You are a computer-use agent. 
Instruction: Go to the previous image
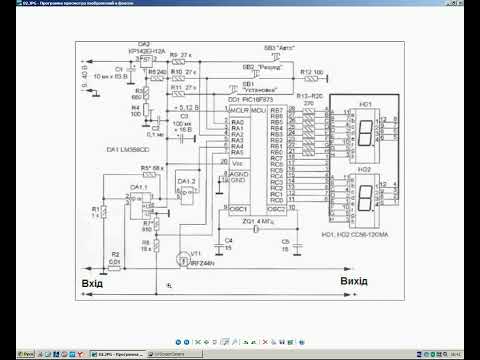coord(178,342)
